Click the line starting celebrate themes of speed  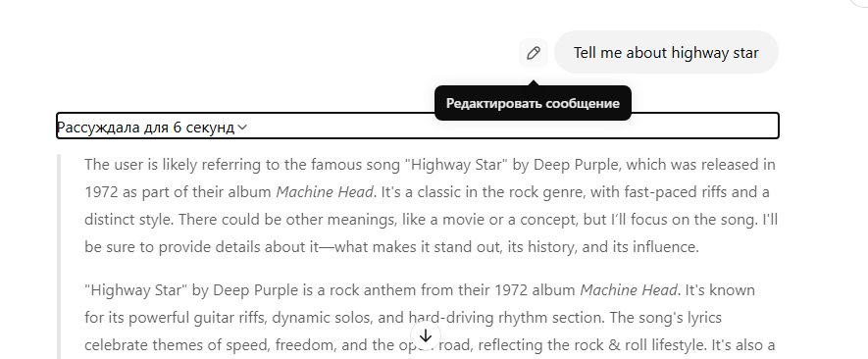click(430, 345)
